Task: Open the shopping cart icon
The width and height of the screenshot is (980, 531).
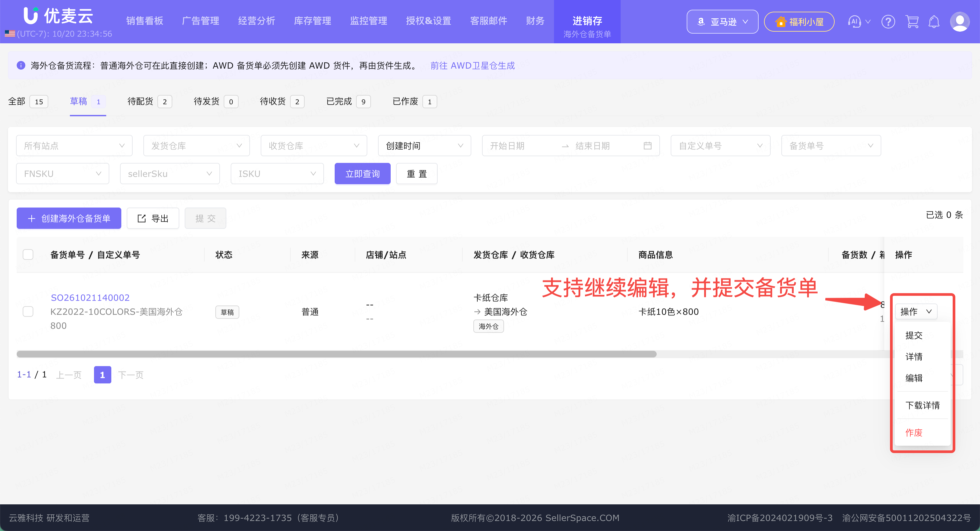Action: coord(912,22)
